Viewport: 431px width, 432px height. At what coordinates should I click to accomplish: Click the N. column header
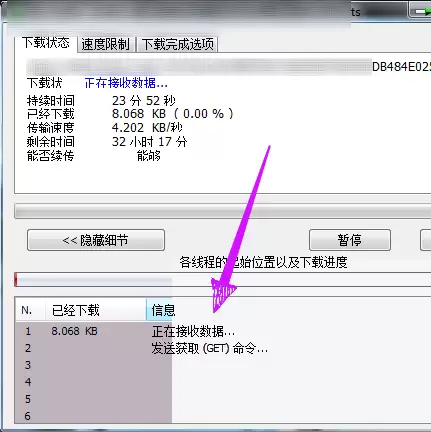click(x=30, y=310)
